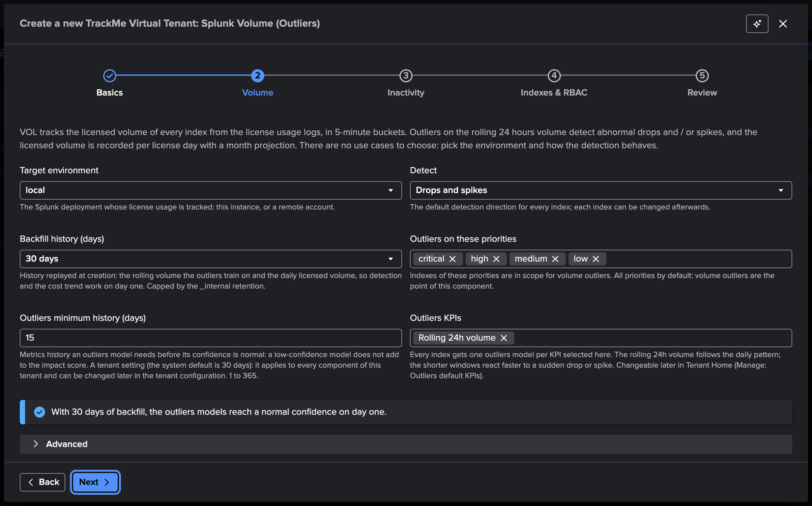Remove the Rolling 24h volume KPI

coord(504,338)
